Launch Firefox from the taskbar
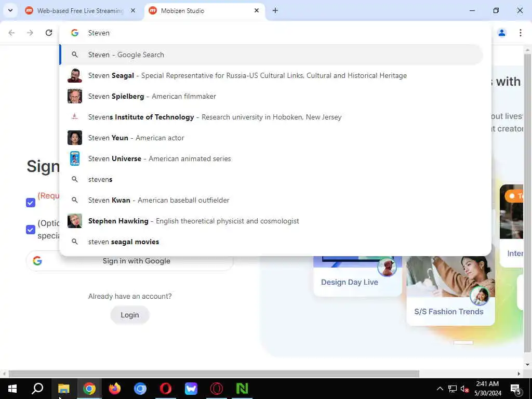The width and height of the screenshot is (532, 399). [115, 389]
